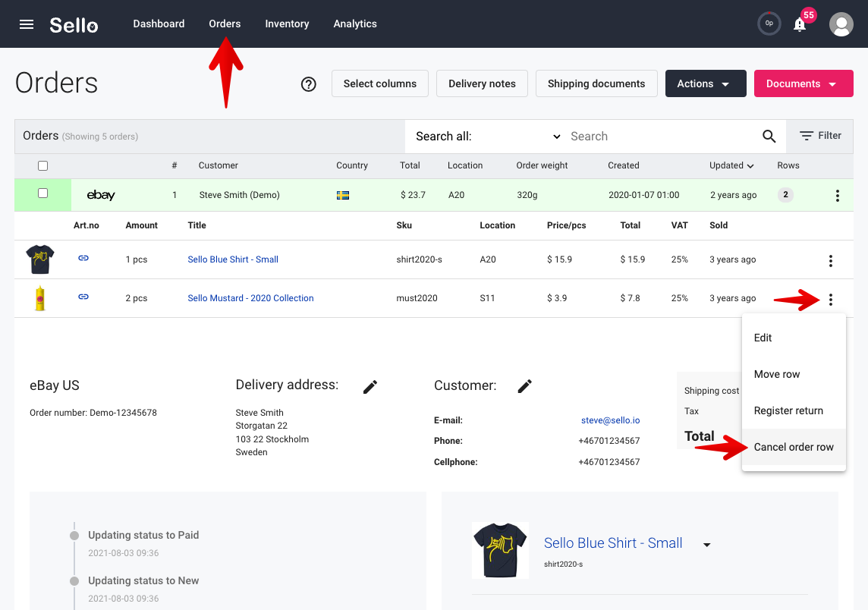Click blue shirt thumbnail in order rows
Viewport: 868px width, 610px height.
40,259
